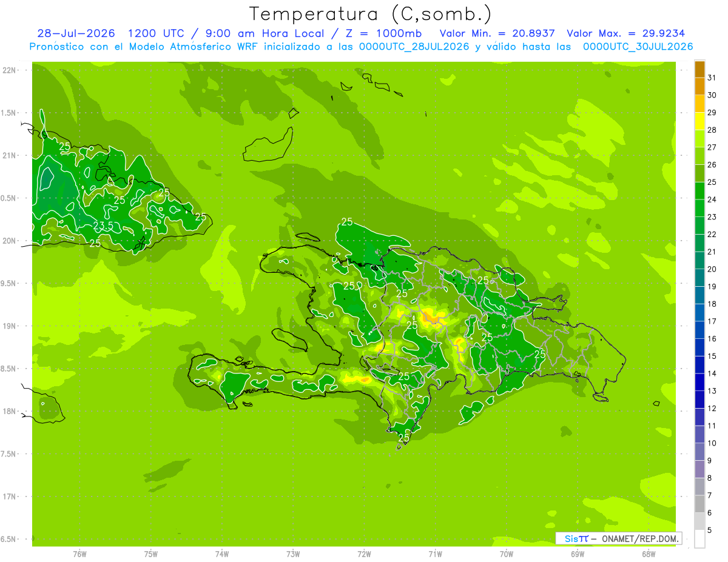Click gray colorbar swatch between 5 and 6
This screenshot has width=728, height=562.
click(x=699, y=521)
